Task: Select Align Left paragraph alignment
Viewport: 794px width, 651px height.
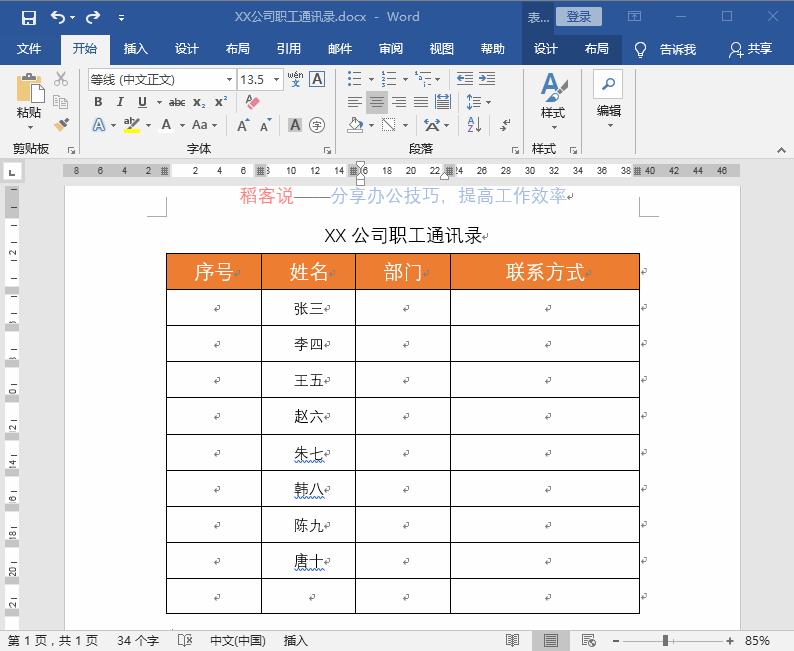Action: 355,102
